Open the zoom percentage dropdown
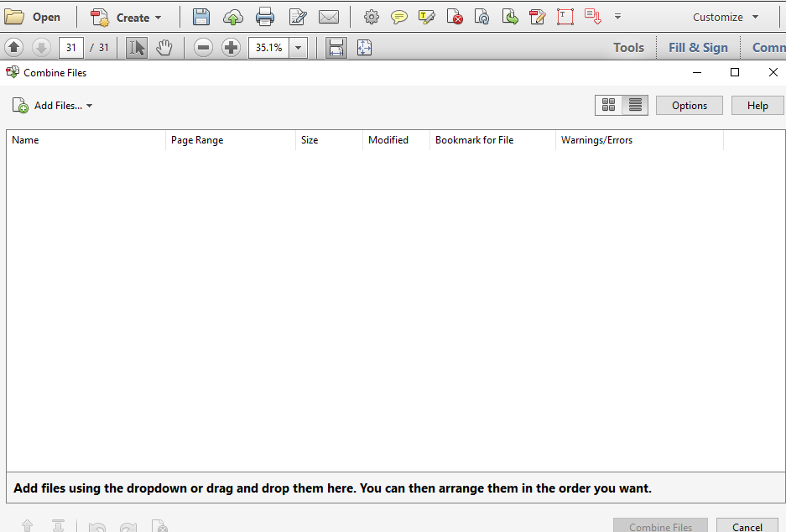Screen dimensions: 786x532 (298, 48)
